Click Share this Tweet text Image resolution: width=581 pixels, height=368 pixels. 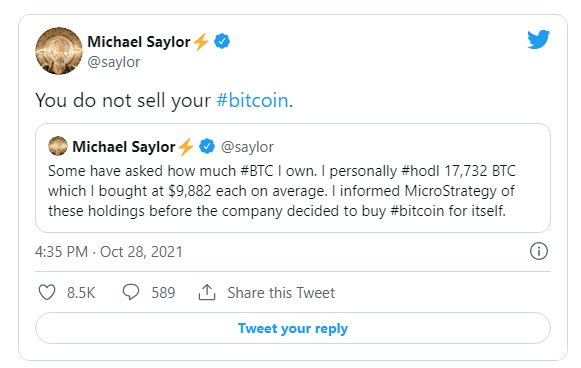coord(281,293)
